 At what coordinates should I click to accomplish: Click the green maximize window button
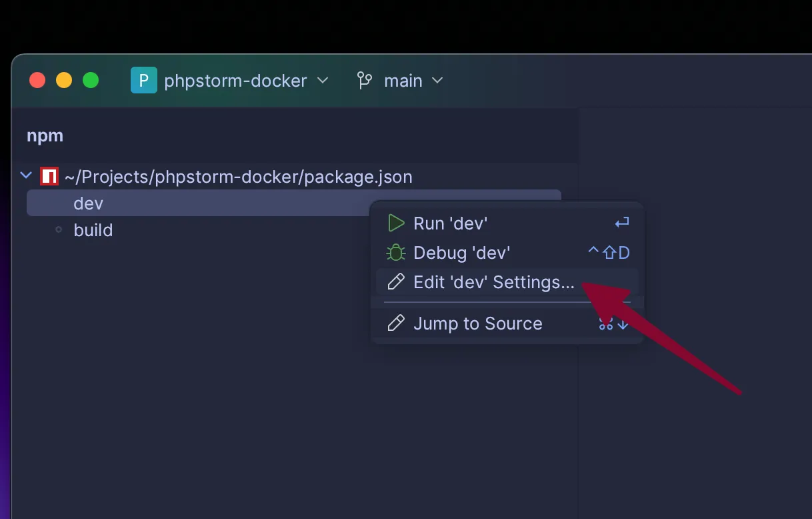91,81
